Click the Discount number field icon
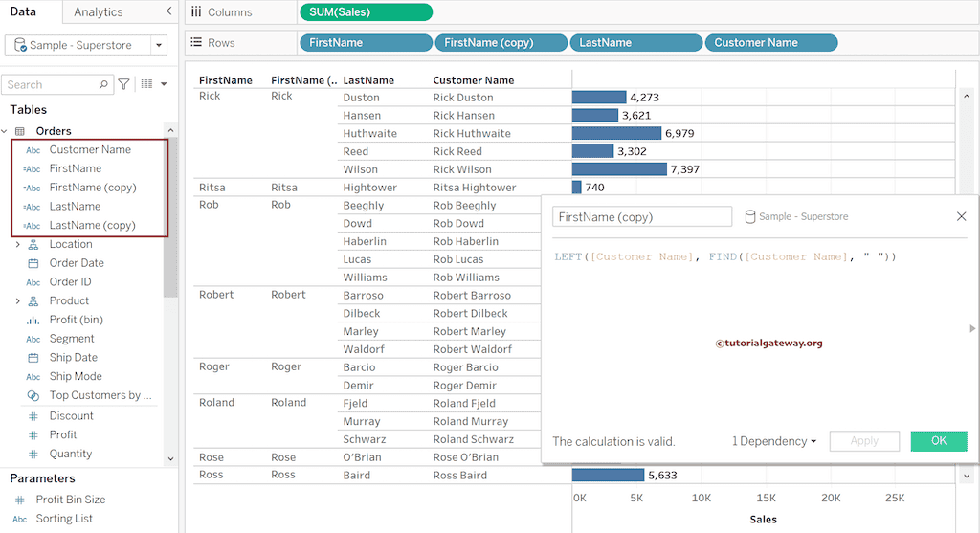980x533 pixels. click(x=33, y=416)
